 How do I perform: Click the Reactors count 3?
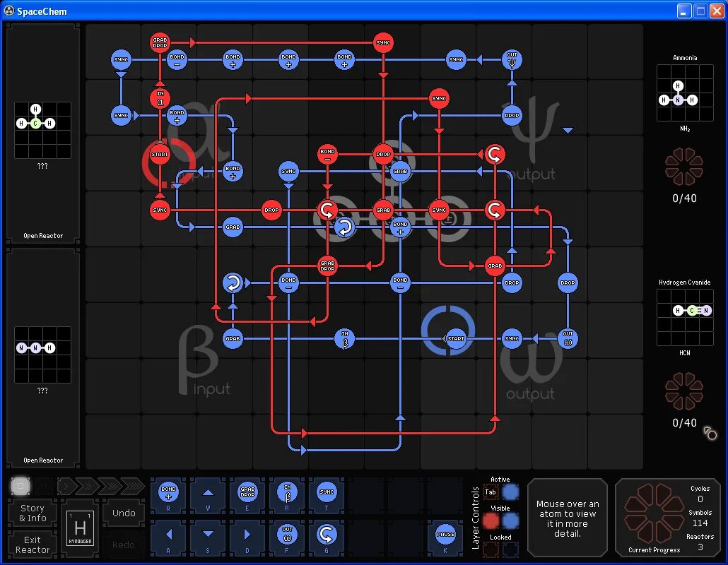click(x=700, y=547)
